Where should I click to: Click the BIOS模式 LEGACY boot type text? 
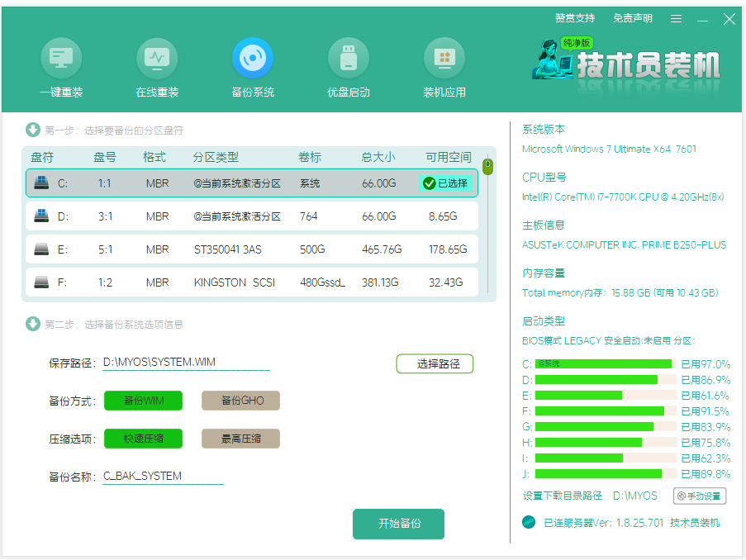[x=609, y=340]
